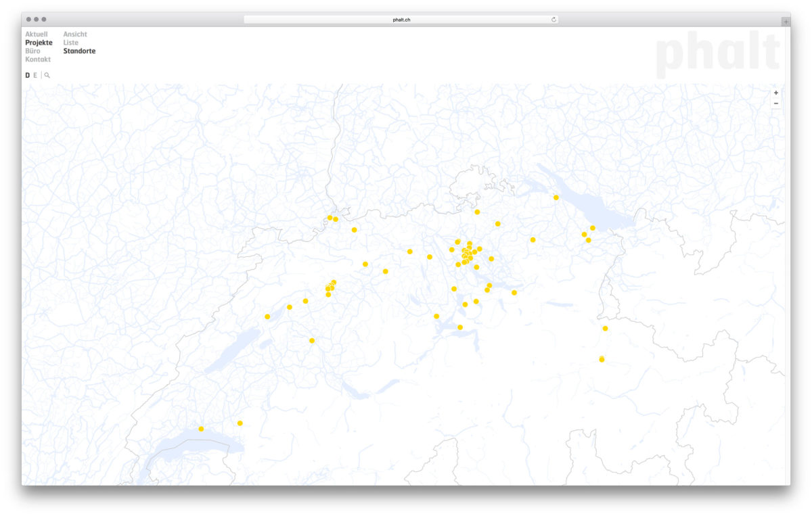Open the Projekte section
This screenshot has height=516, width=812.
click(x=39, y=43)
